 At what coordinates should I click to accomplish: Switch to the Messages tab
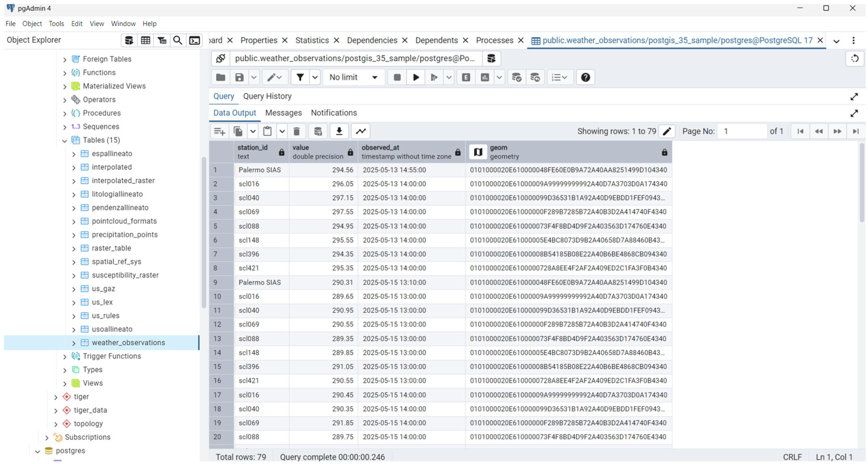click(283, 113)
